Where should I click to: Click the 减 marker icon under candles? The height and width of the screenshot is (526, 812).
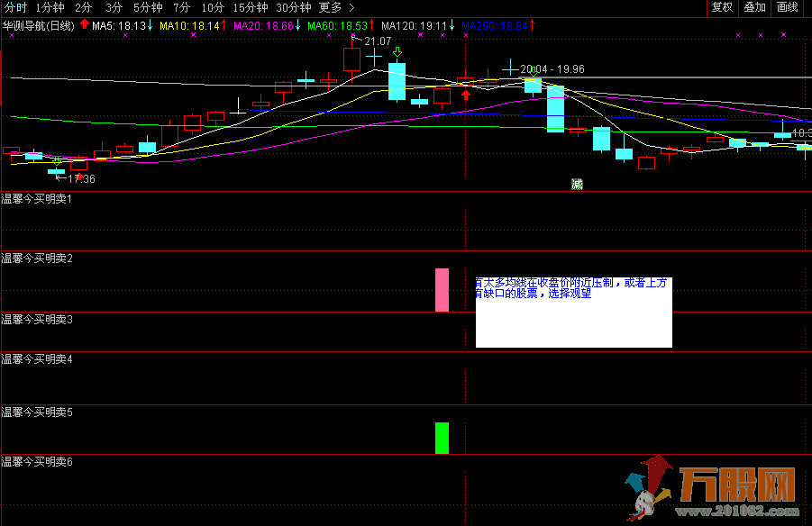[x=577, y=185]
